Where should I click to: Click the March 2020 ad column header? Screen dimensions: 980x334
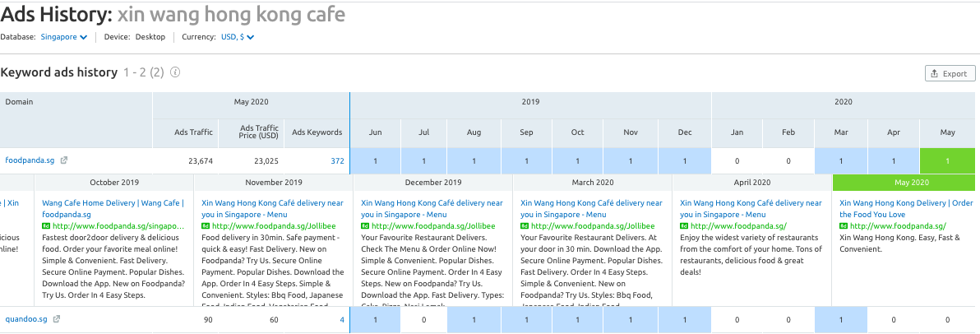point(593,183)
